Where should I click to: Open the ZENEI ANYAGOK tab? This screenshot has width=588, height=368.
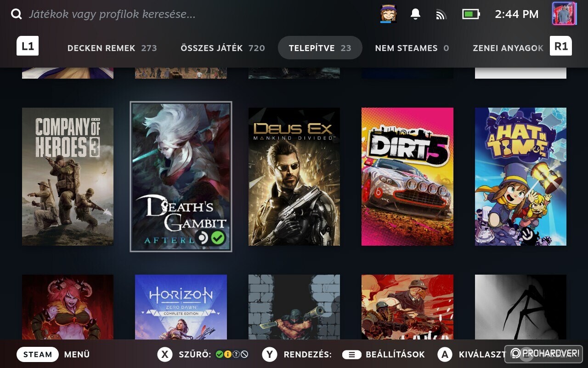[508, 48]
